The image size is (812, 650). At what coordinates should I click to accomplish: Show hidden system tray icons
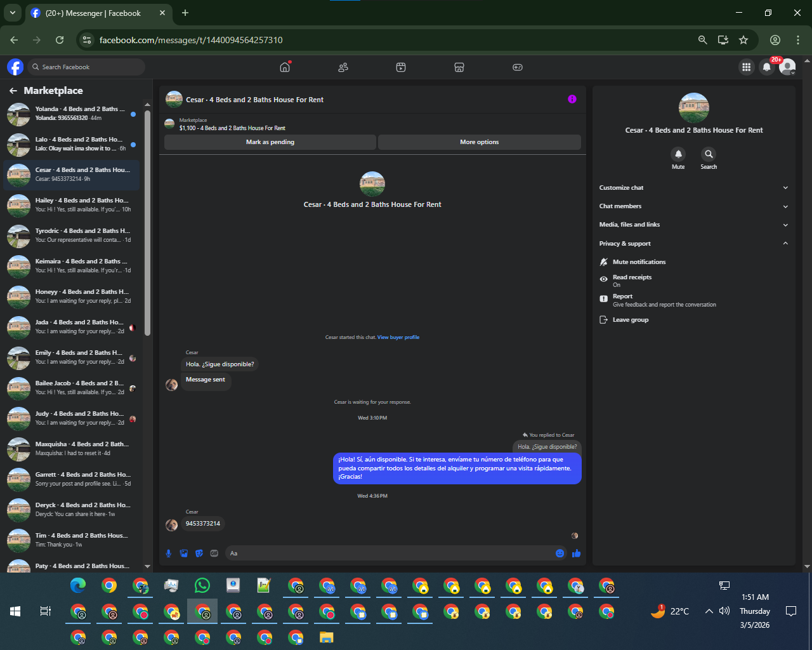(709, 611)
